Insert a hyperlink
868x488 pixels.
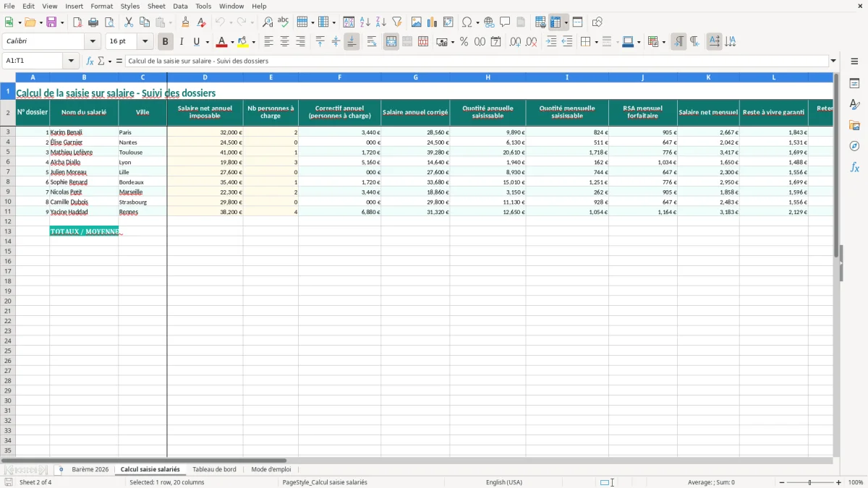(x=490, y=22)
